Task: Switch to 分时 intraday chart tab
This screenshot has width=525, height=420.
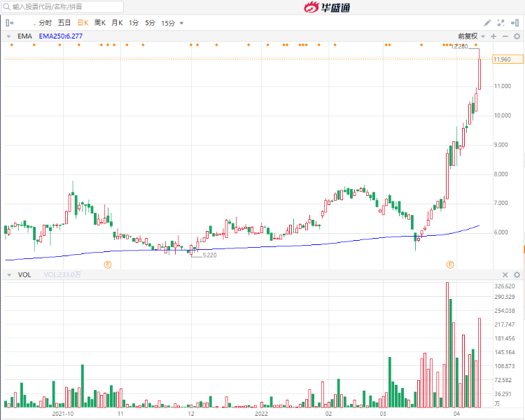Action: click(x=45, y=23)
